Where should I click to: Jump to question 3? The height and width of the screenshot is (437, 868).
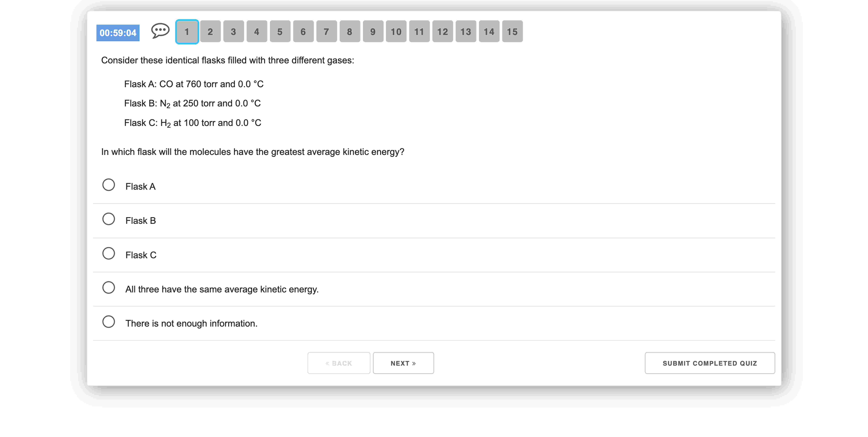pyautogui.click(x=234, y=32)
